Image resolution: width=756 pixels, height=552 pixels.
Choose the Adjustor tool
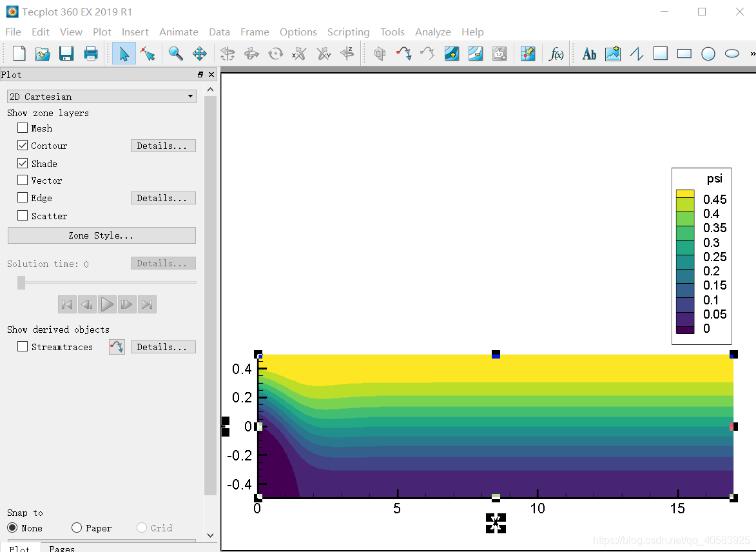(148, 53)
